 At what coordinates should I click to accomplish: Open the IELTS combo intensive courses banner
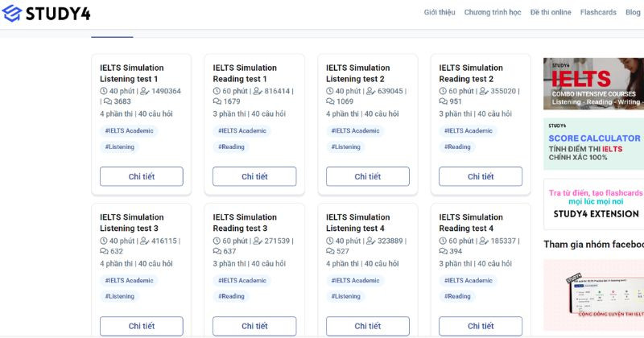593,84
